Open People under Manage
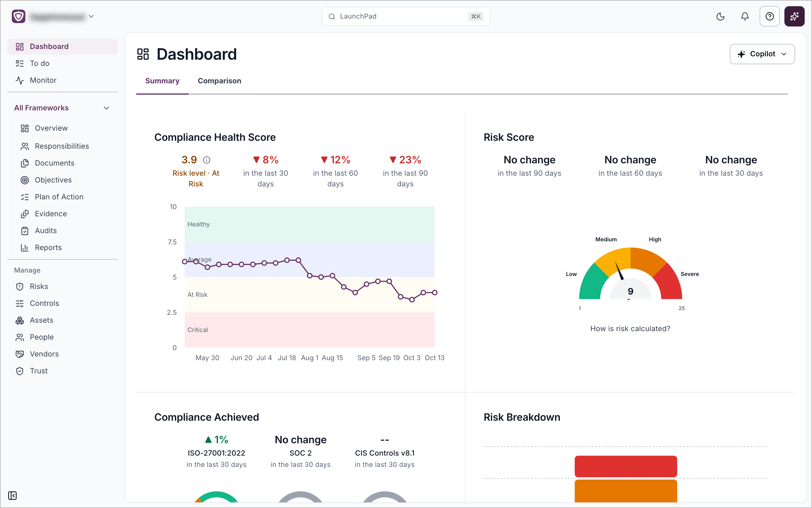Image resolution: width=812 pixels, height=508 pixels. (x=63, y=337)
